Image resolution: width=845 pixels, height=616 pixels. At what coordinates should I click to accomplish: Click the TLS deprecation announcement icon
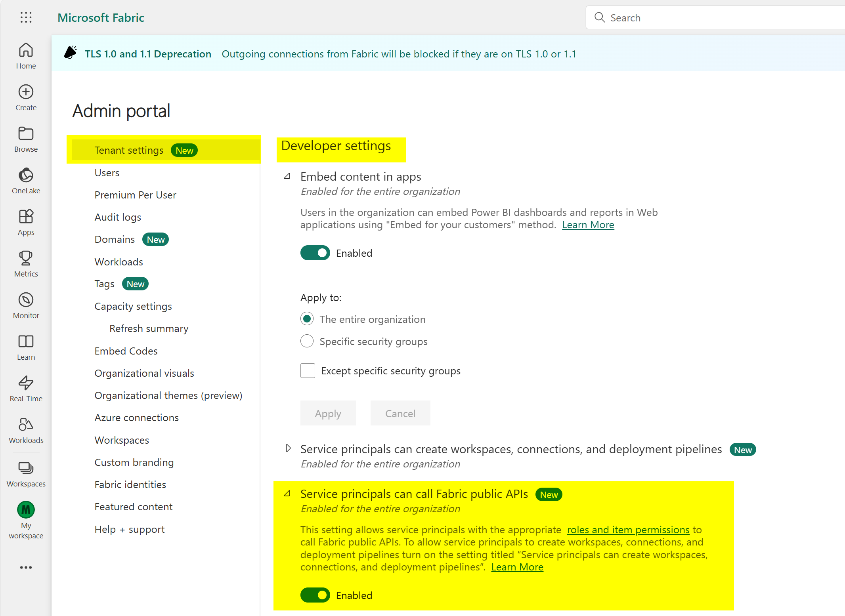[71, 53]
